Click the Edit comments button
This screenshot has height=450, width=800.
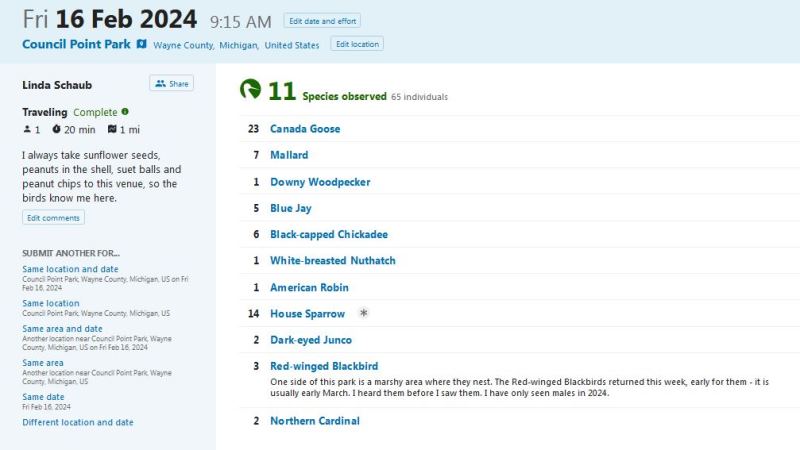(53, 218)
